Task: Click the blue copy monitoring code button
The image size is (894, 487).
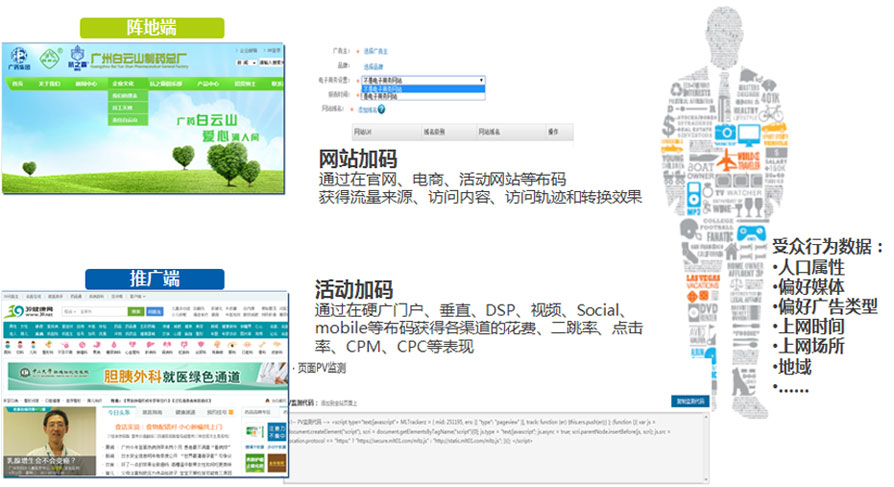Action: click(690, 401)
